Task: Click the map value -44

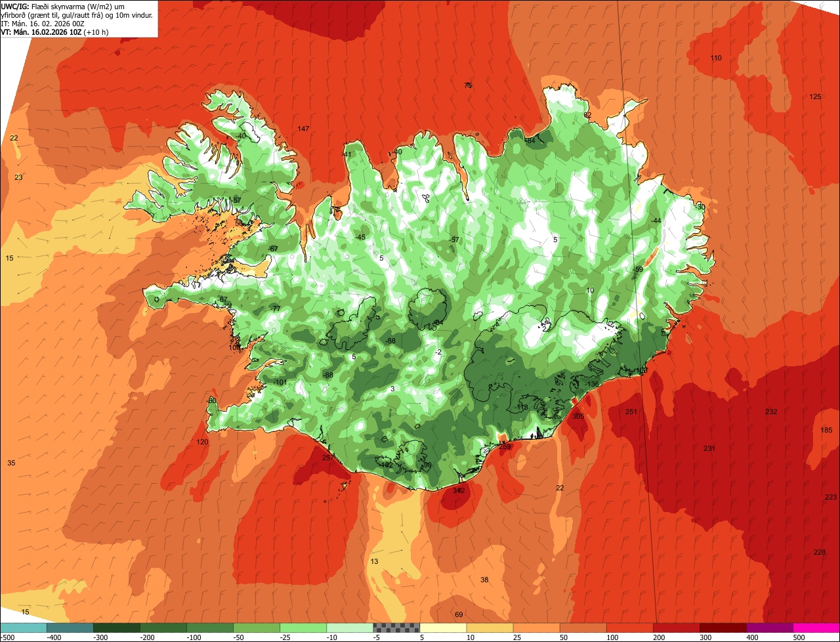Action: pos(656,221)
